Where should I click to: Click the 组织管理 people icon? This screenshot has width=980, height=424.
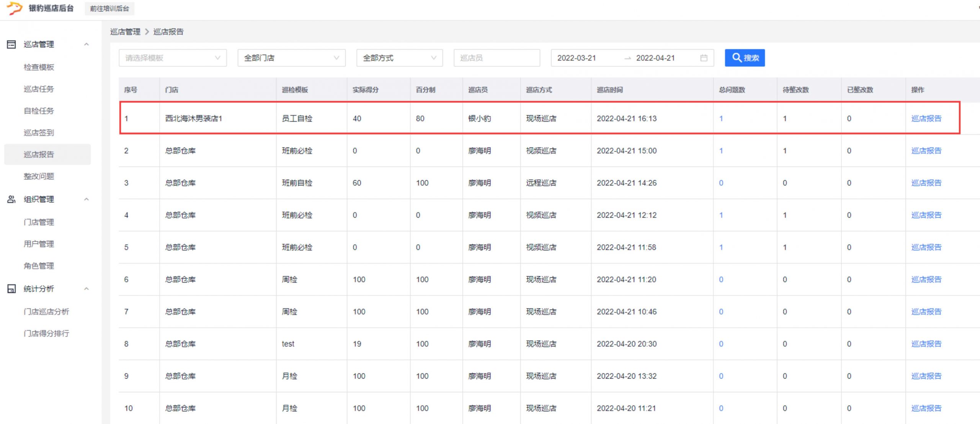click(11, 199)
